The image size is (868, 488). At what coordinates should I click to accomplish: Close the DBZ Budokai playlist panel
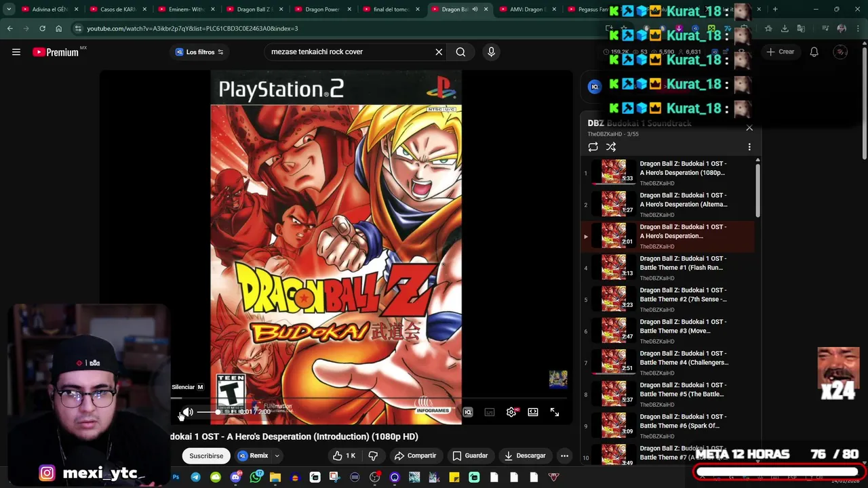749,128
